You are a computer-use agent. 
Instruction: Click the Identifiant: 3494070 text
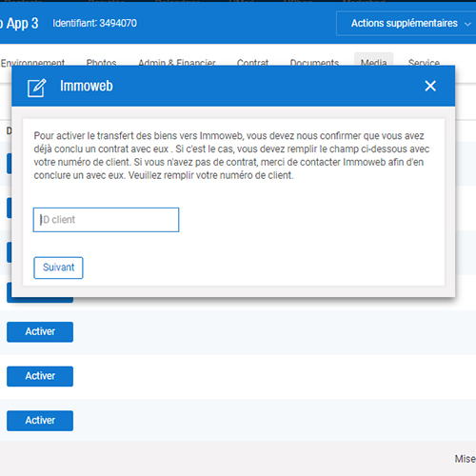[94, 23]
